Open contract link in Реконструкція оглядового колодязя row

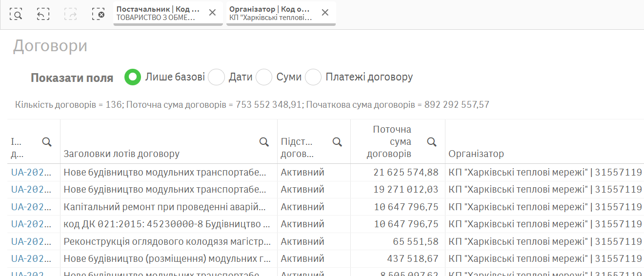[x=31, y=241]
